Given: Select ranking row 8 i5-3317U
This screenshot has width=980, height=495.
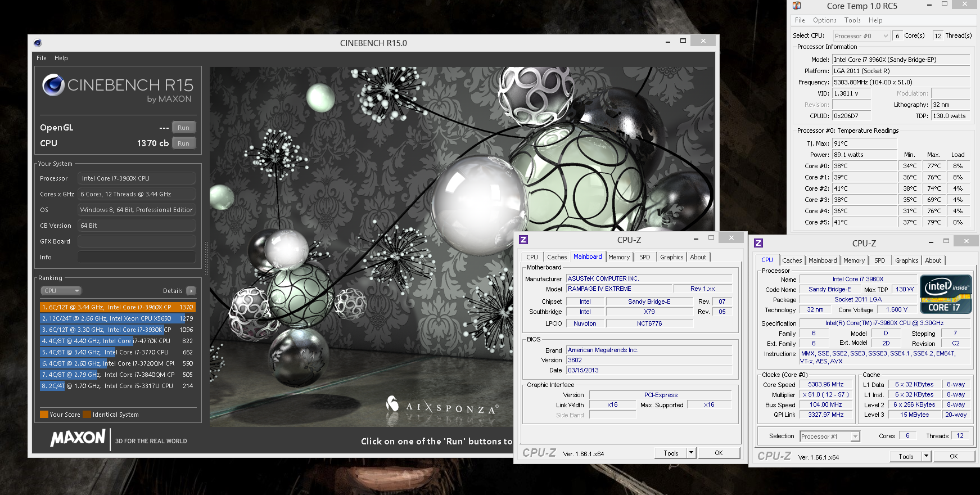Looking at the screenshot, I should pos(118,386).
